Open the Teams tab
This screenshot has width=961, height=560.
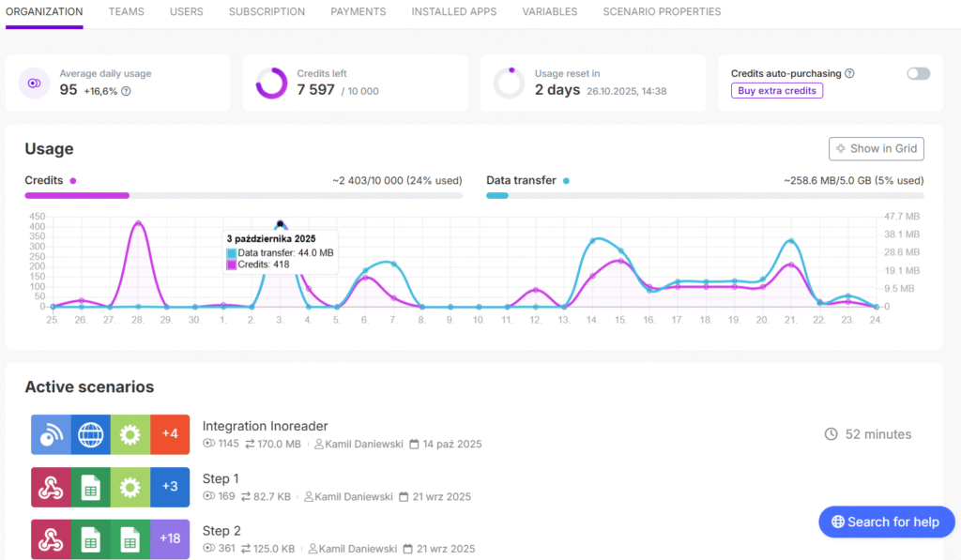[127, 11]
